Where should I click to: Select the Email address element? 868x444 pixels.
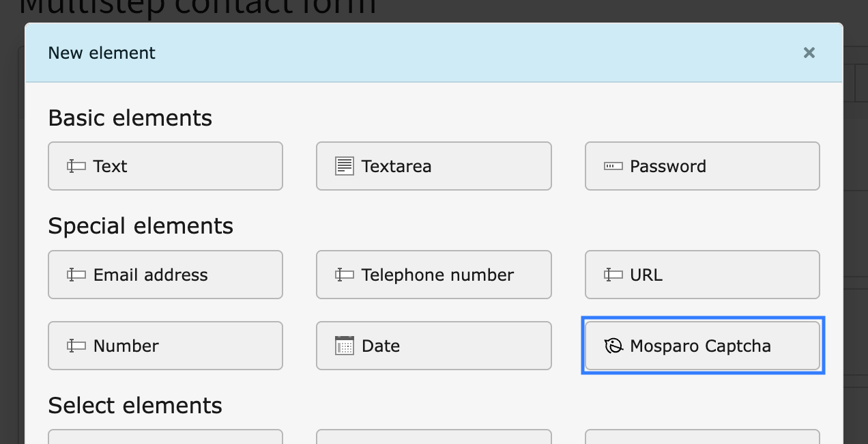(x=165, y=275)
